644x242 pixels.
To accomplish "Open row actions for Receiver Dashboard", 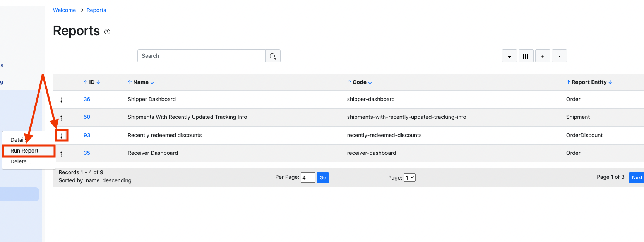I will pyautogui.click(x=61, y=154).
